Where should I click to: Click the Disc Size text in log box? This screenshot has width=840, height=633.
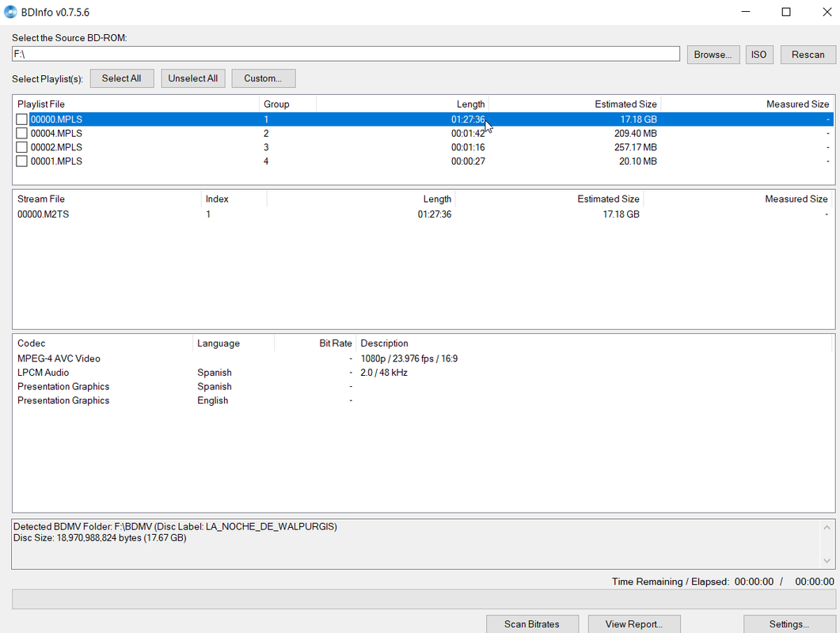100,538
